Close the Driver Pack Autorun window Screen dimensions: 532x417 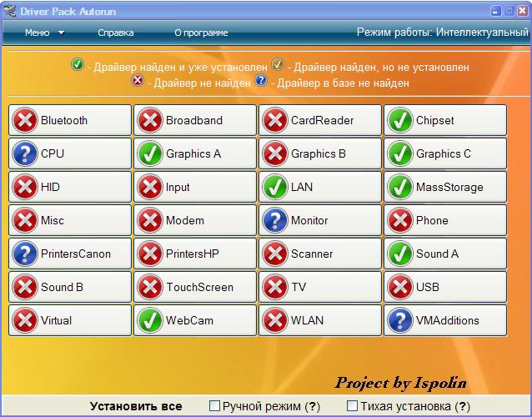click(522, 11)
